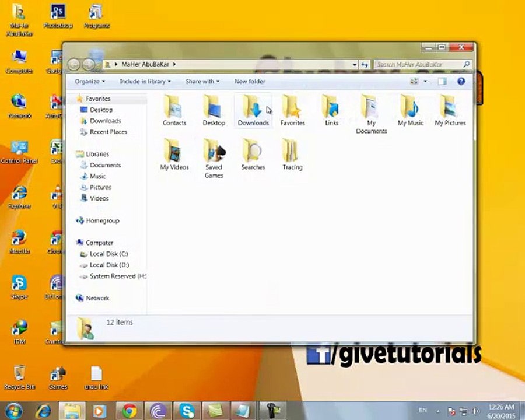This screenshot has height=420, width=525.
Task: Select the Downloads folder in file pane
Action: click(253, 110)
